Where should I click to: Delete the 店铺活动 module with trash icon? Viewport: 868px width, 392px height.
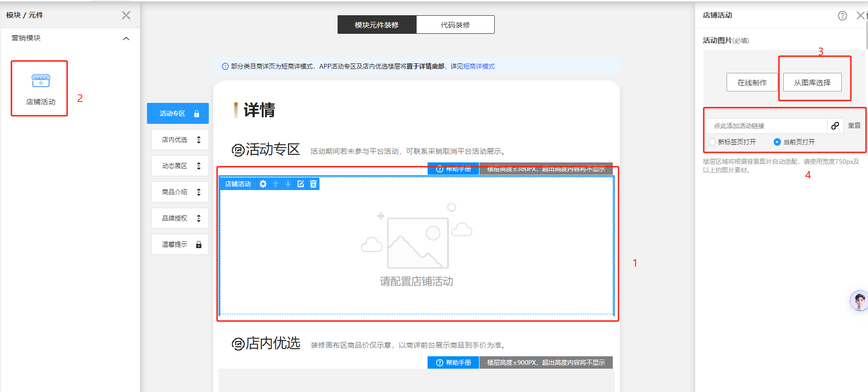pos(313,184)
